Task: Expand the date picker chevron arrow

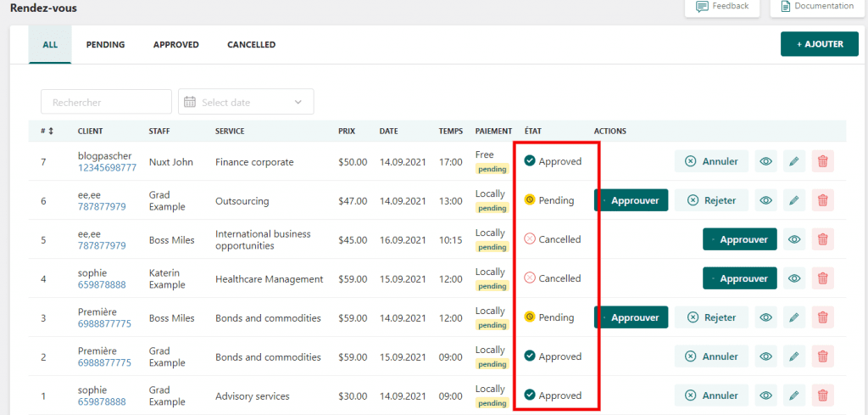Action: [x=298, y=102]
